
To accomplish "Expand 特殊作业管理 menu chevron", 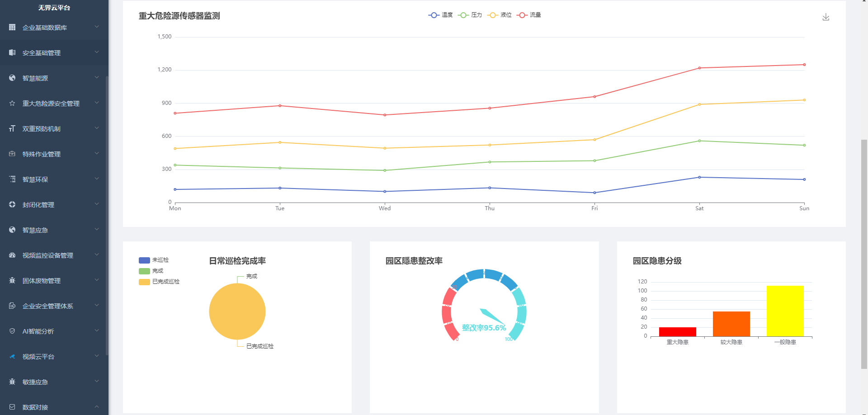I will pyautogui.click(x=97, y=154).
